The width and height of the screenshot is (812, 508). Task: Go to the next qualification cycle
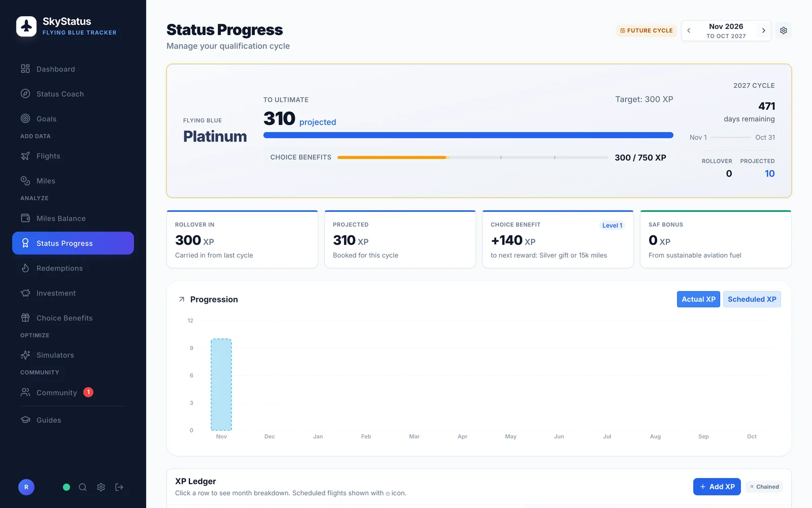click(x=763, y=30)
